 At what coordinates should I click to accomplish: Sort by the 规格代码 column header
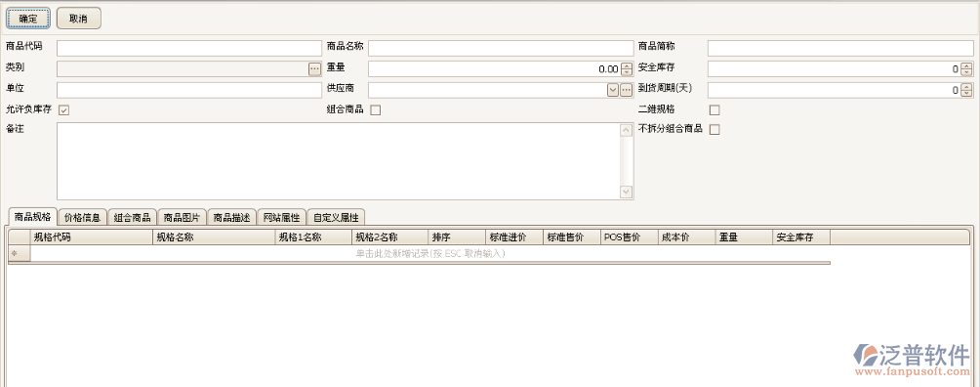tap(91, 237)
